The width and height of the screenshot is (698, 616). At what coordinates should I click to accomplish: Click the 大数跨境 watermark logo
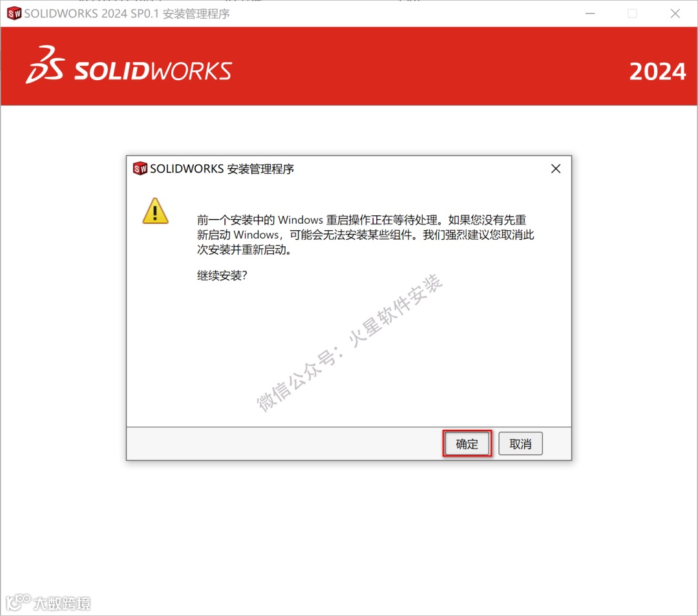[x=48, y=602]
